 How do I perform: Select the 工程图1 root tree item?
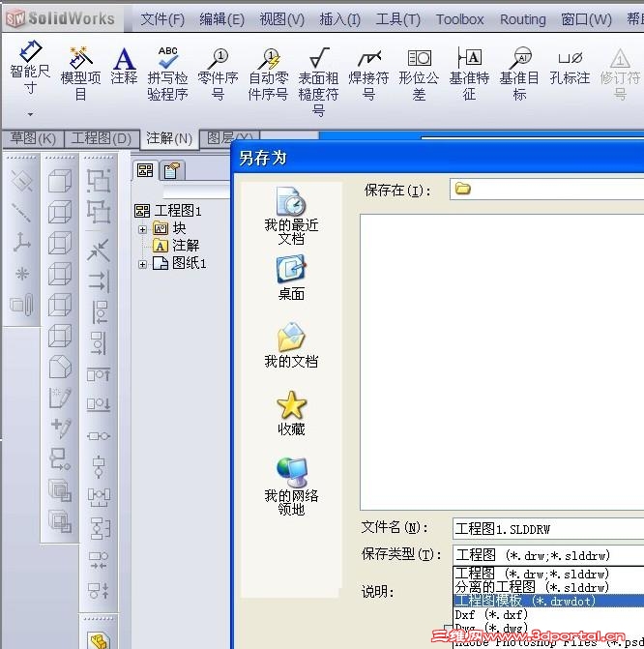167,211
